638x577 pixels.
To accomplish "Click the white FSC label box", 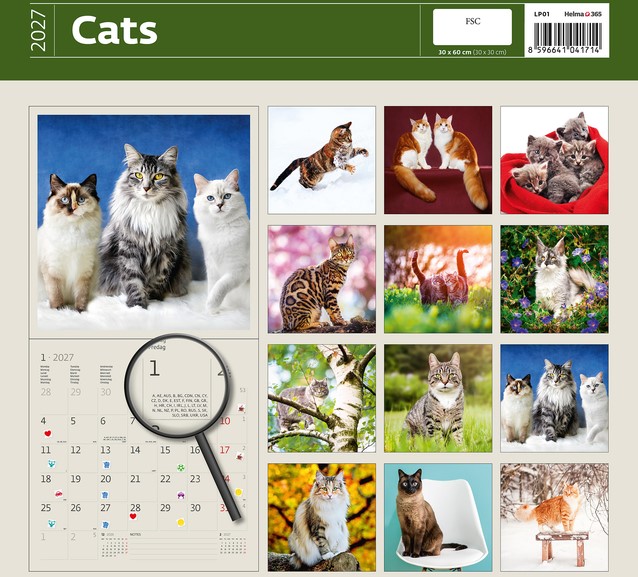I will click(472, 27).
